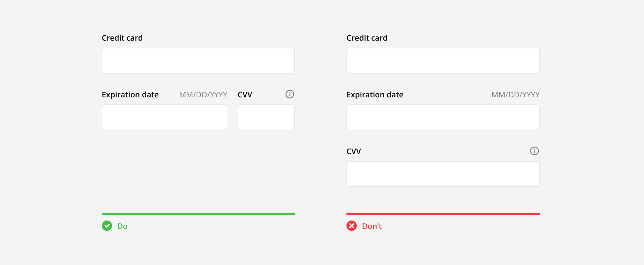Viewport: 644px width, 265px height.
Task: Click the red divider line above Don't
Action: 443,213
